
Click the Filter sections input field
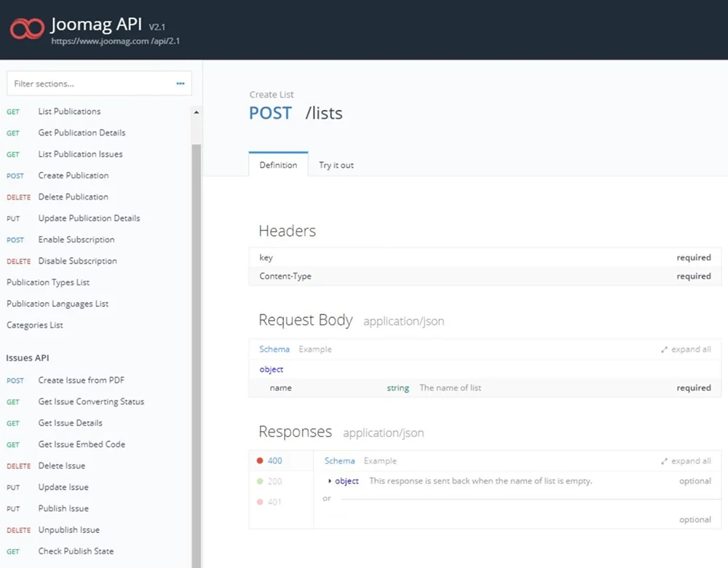(99, 84)
